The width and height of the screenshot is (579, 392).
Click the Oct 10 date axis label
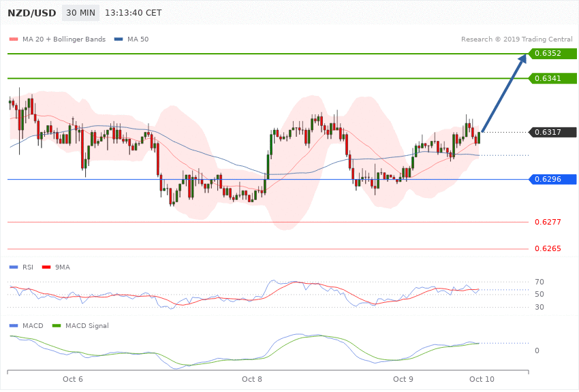(x=482, y=379)
